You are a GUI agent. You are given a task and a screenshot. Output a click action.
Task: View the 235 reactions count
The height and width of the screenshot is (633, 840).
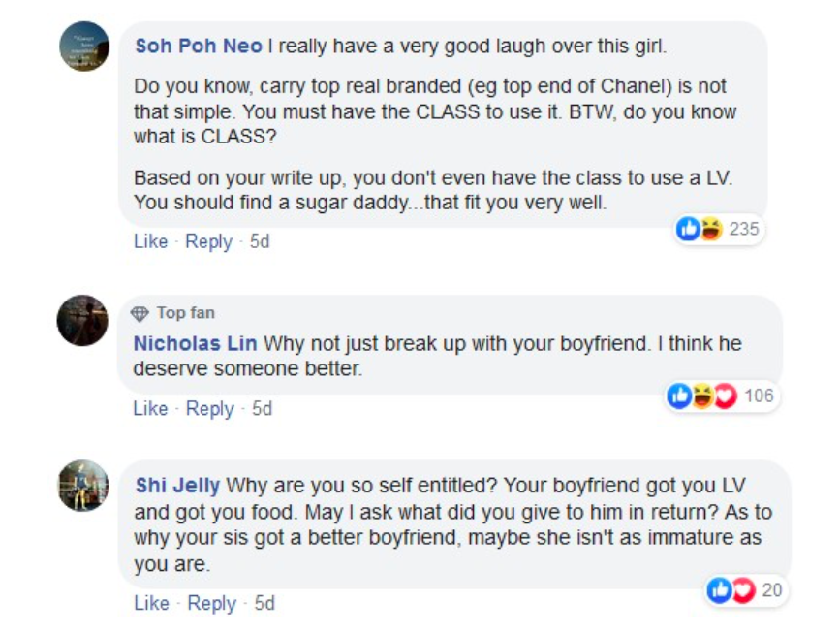744,230
